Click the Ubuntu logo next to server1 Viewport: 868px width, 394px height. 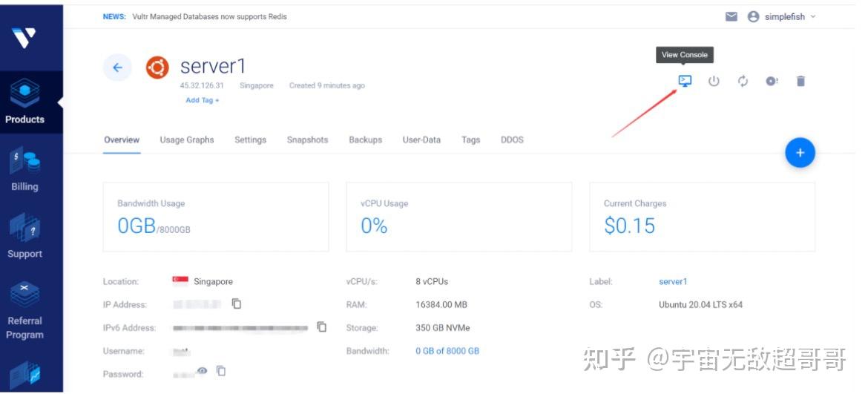157,68
